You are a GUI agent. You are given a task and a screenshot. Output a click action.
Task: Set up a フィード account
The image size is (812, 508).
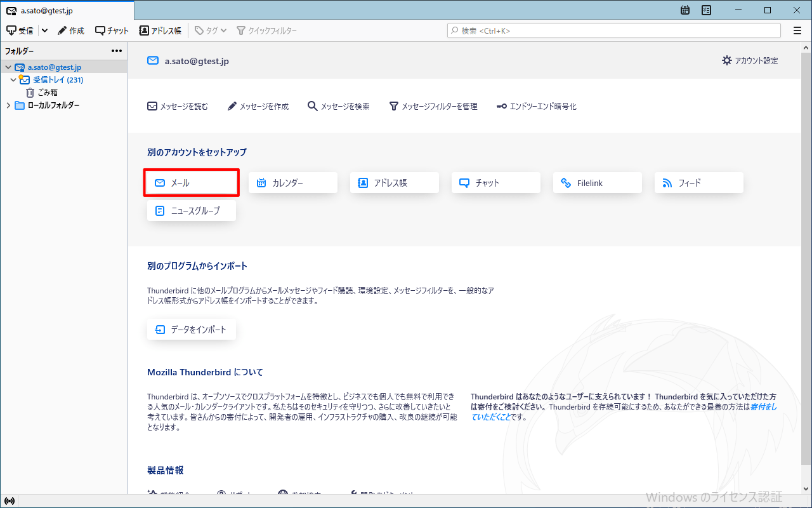tap(699, 183)
